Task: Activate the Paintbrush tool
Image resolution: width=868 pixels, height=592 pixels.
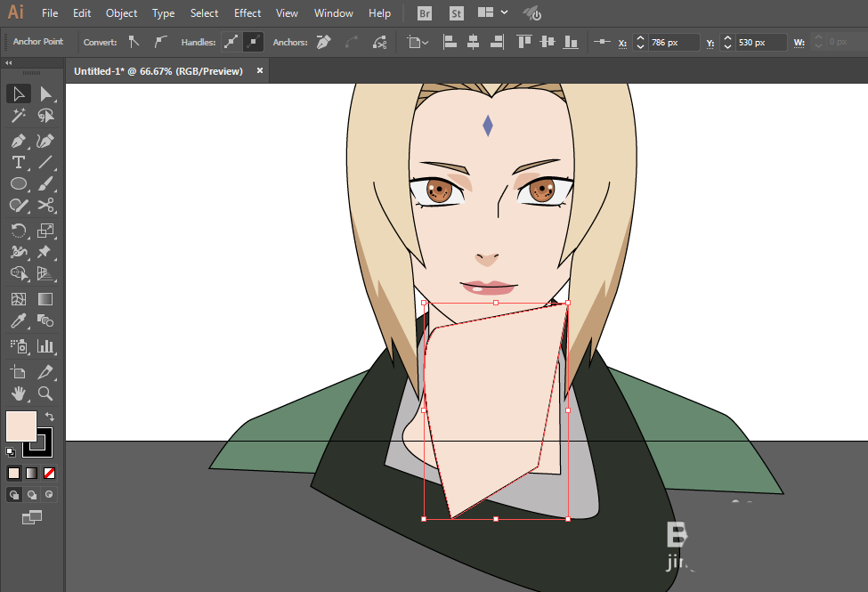Action: [45, 183]
